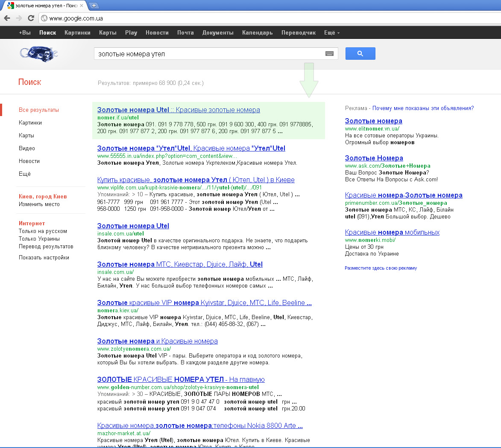
Task: Click the Google doodle logo
Action: [x=39, y=54]
